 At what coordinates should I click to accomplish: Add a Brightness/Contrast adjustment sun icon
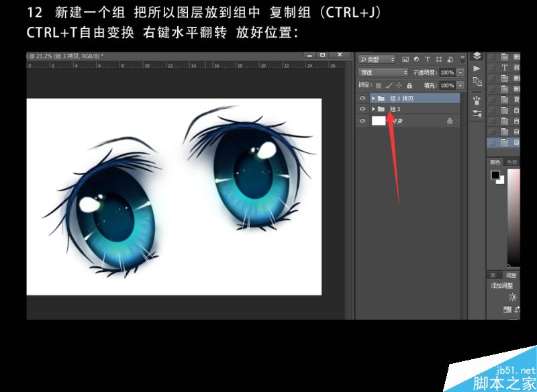[513, 297]
